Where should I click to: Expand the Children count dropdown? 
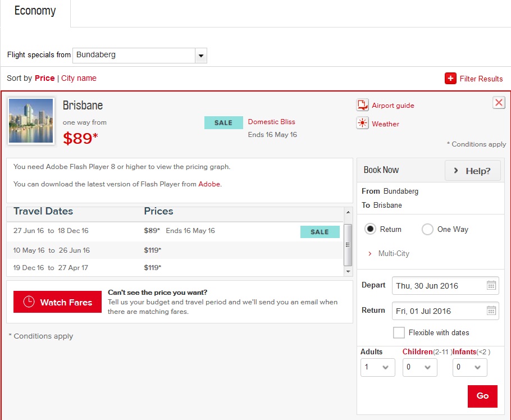coord(419,367)
